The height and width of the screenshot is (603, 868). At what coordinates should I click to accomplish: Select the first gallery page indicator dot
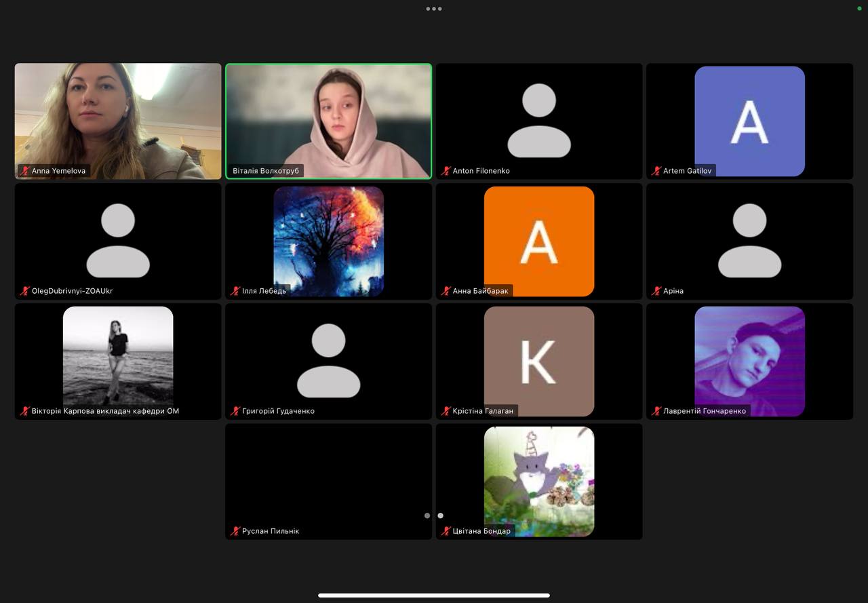coord(427,516)
